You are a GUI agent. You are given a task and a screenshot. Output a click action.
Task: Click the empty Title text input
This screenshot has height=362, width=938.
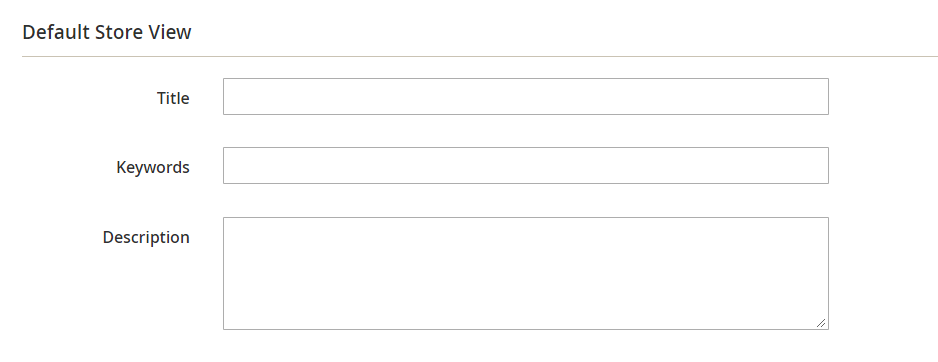click(526, 96)
